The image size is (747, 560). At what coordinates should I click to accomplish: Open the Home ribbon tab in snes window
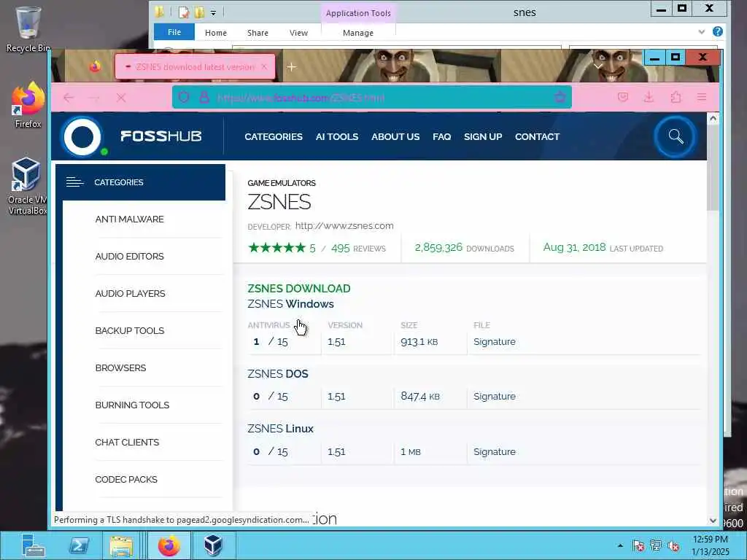[216, 32]
